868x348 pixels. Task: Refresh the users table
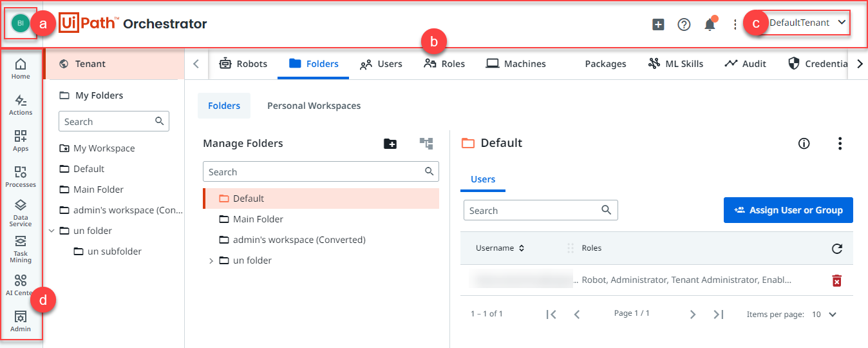coord(837,249)
